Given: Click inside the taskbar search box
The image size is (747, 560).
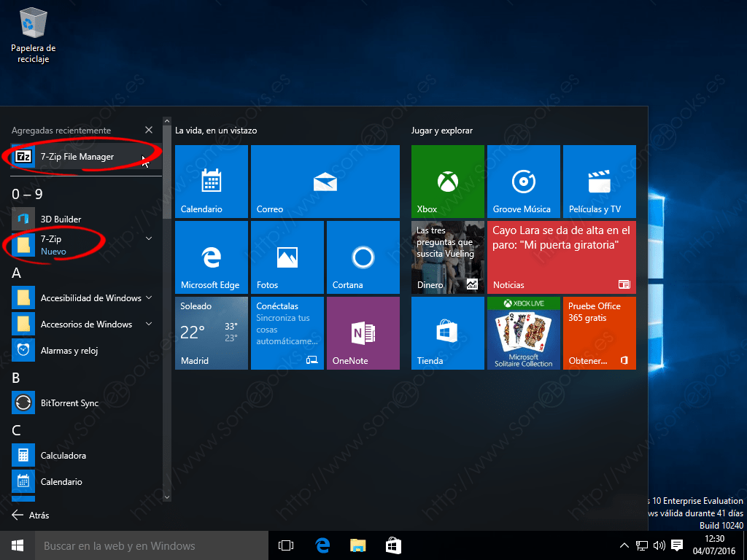Looking at the screenshot, I should tap(146, 545).
